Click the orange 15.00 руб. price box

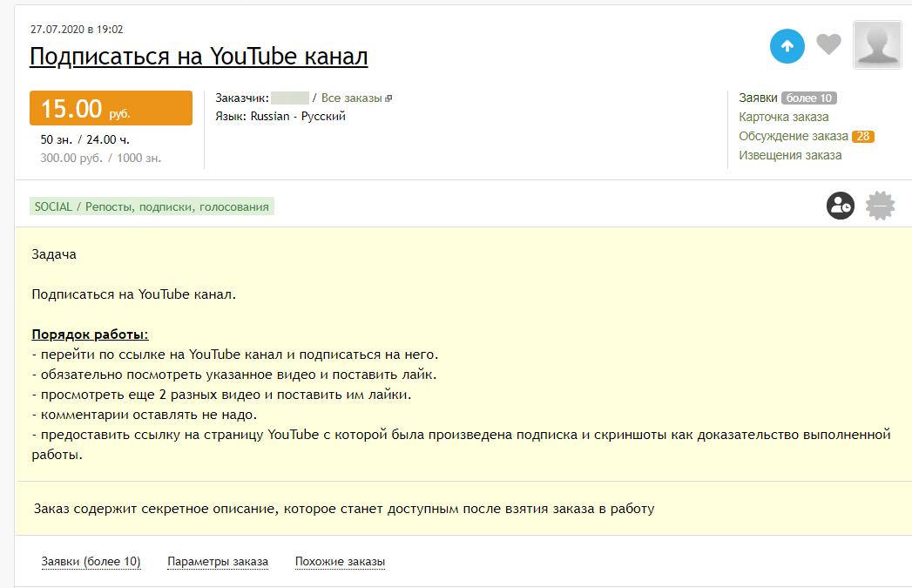pos(111,109)
